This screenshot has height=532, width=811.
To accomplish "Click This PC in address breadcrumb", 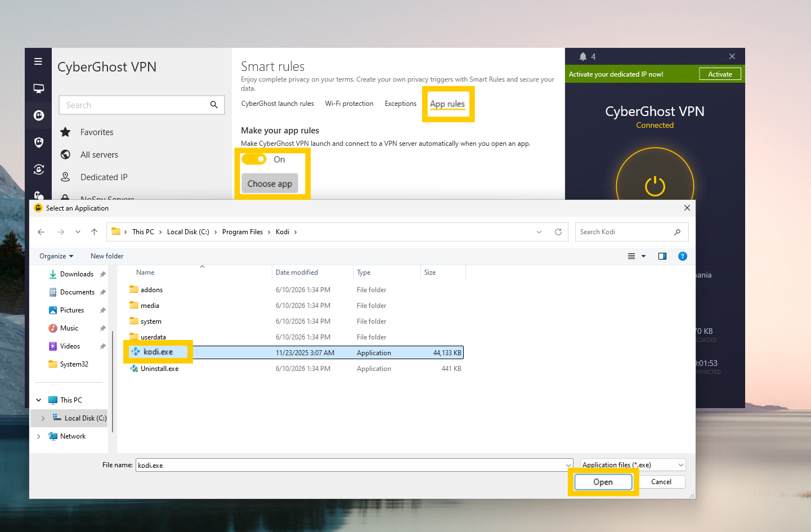I will click(143, 232).
